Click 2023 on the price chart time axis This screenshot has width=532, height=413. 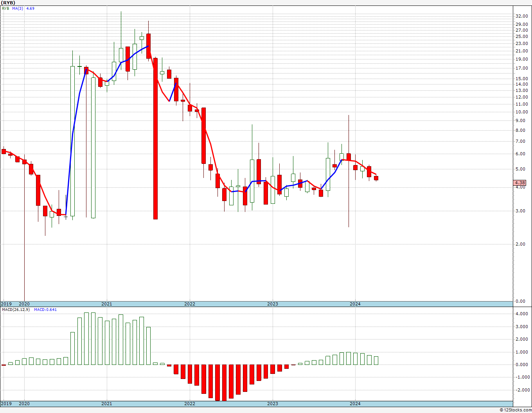coord(273,304)
